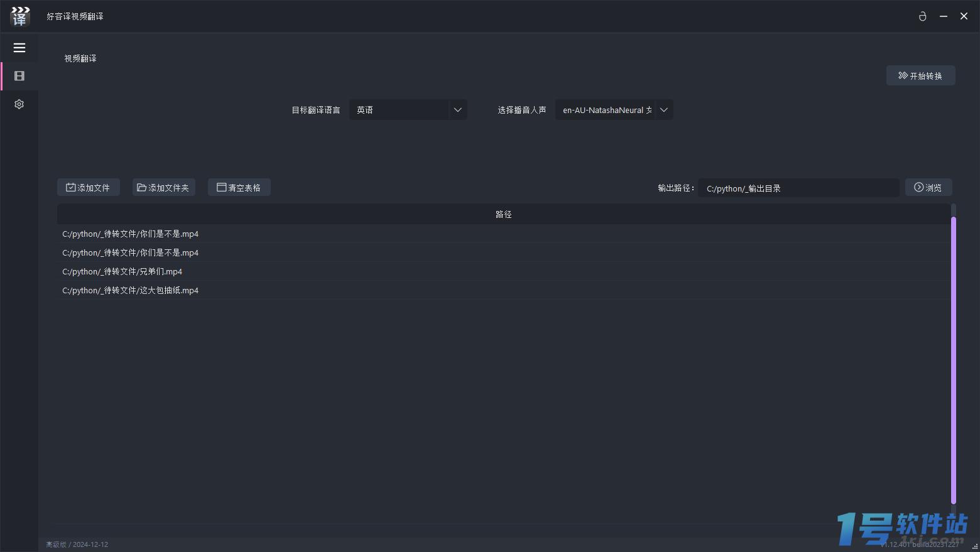Viewport: 980px width, 552px height.
Task: Click 添加文件夹 to add a folder
Action: [163, 187]
